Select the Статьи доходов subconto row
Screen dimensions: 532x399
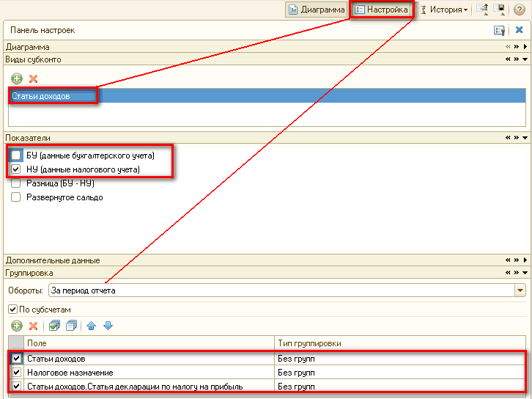pyautogui.click(x=51, y=96)
